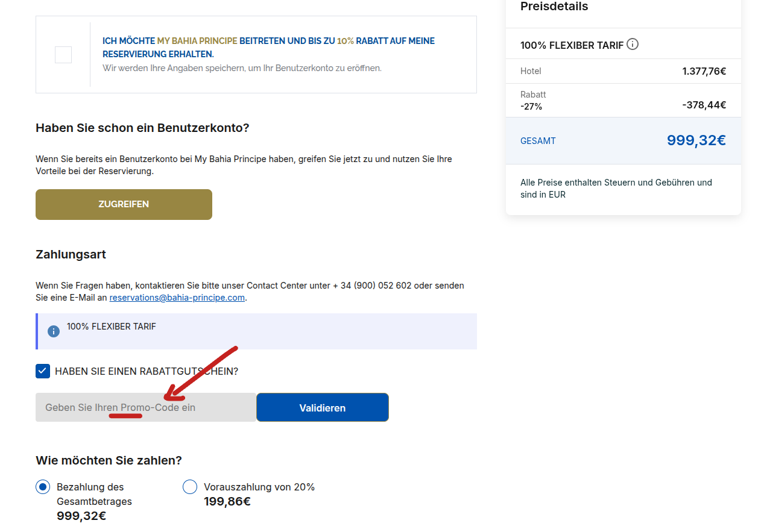Click Validieren to apply the promo code
This screenshot has width=764, height=532.
tap(322, 407)
